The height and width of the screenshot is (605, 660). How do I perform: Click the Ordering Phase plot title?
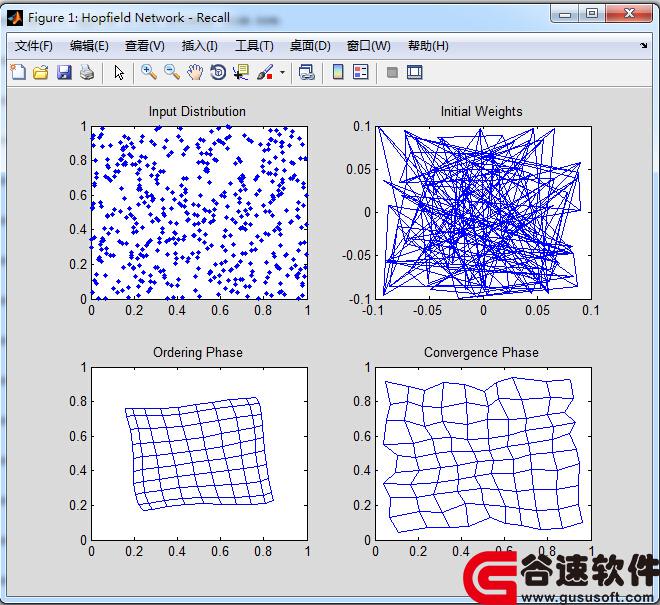pos(198,352)
